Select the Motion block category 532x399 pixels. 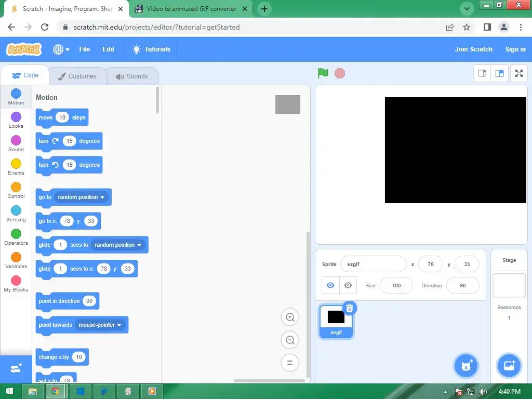click(16, 97)
